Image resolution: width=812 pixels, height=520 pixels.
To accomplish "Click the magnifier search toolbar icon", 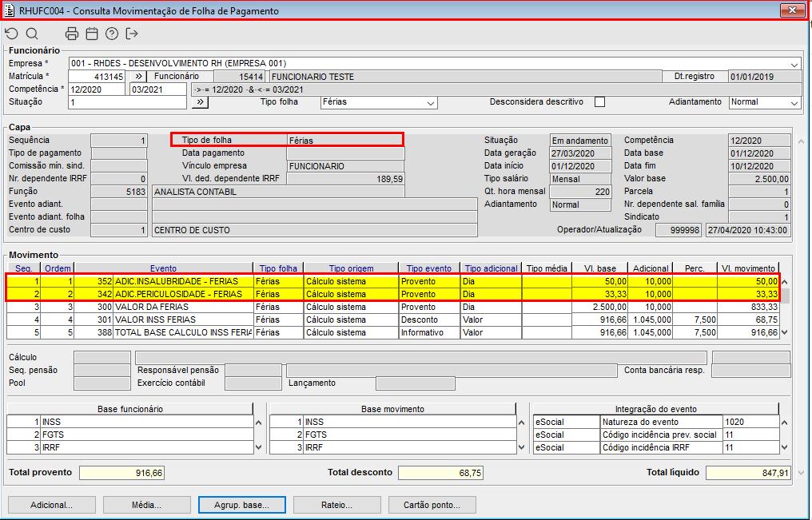I will tap(32, 34).
